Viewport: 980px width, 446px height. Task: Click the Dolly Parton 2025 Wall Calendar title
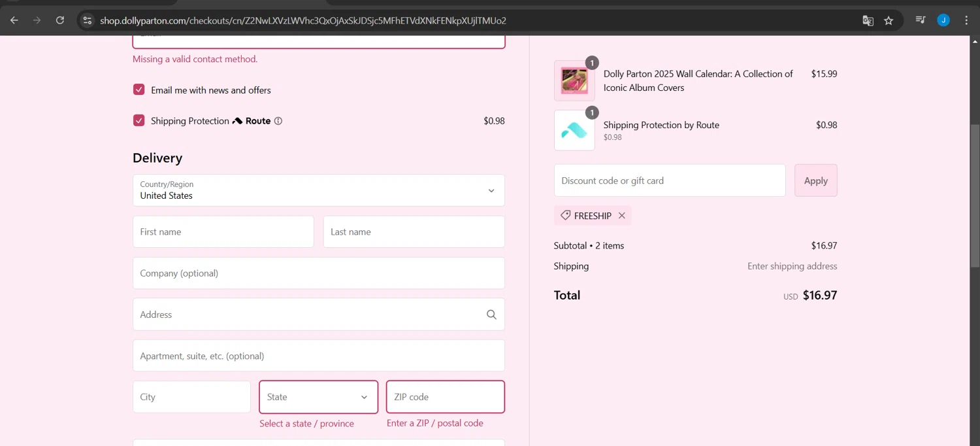click(x=698, y=80)
